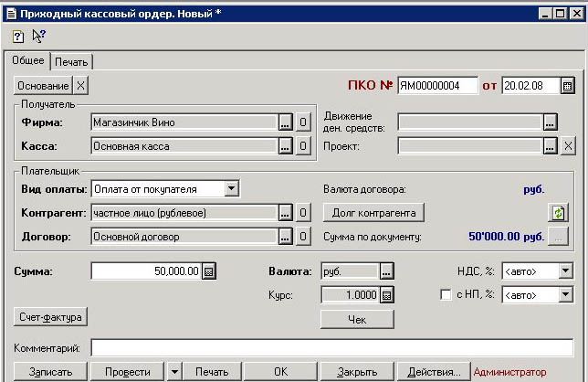Click the context help cursor icon

38,36
